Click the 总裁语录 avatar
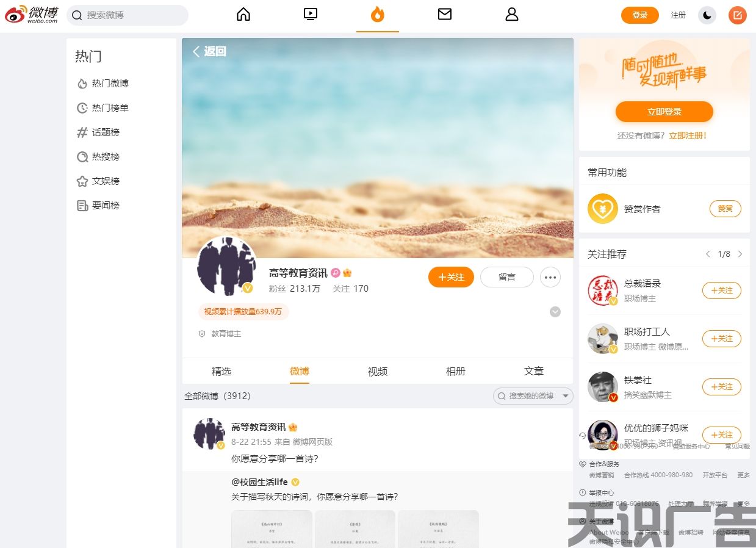 coord(603,290)
